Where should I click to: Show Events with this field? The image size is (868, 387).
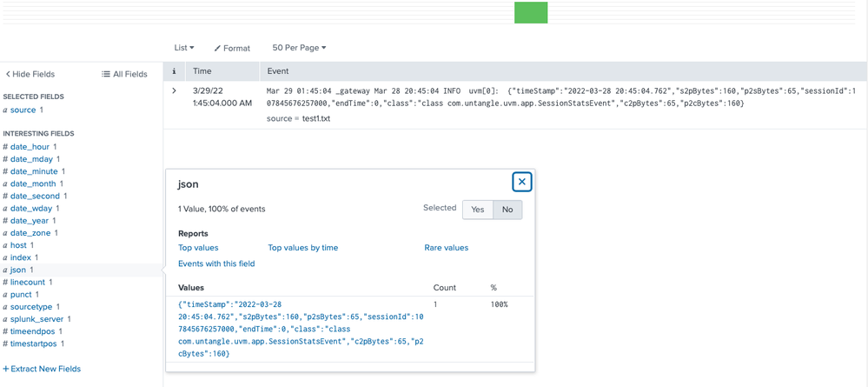tap(216, 264)
